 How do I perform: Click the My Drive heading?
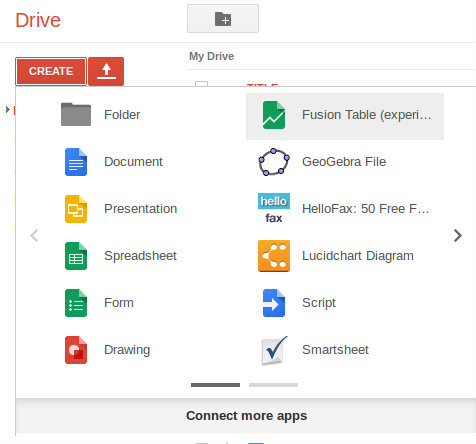tap(211, 56)
